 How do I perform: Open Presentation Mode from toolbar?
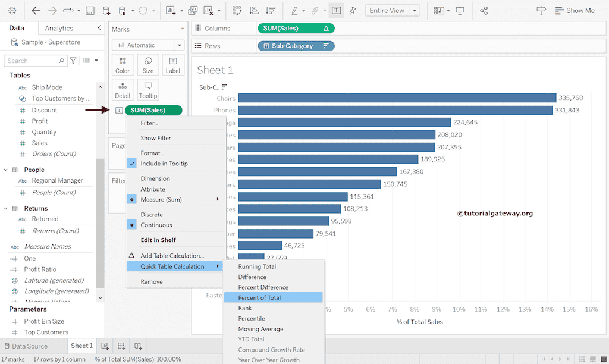click(x=460, y=11)
